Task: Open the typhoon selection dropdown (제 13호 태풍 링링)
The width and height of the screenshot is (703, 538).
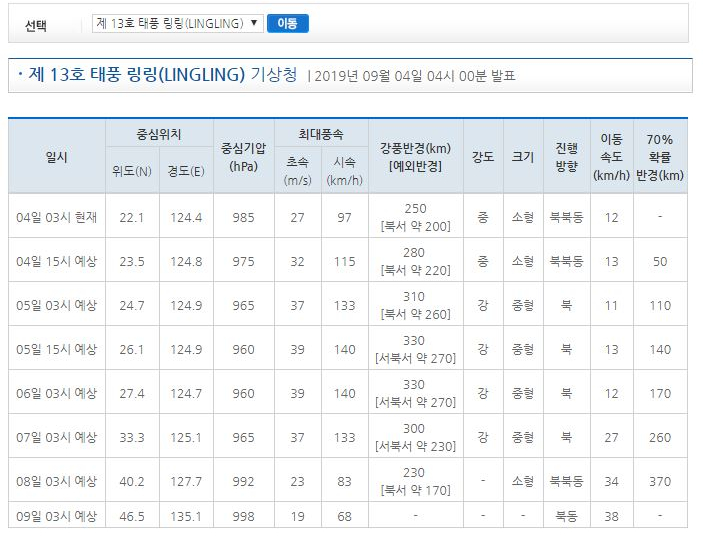Action: pos(178,23)
